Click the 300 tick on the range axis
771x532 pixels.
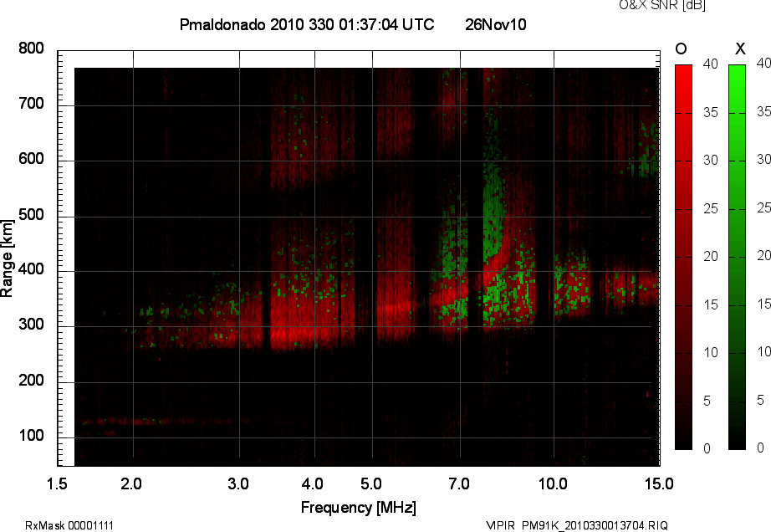[32, 325]
